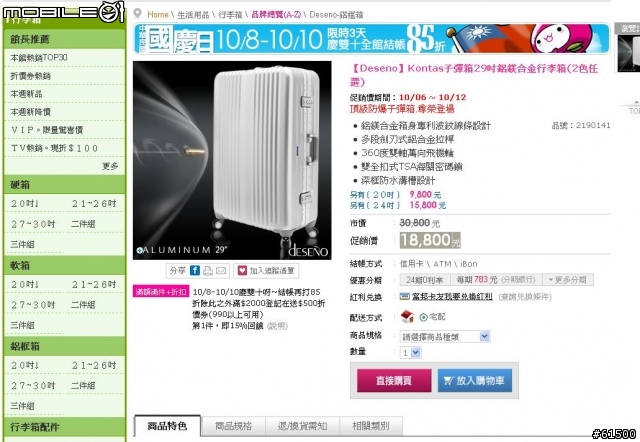
Task: Click 更多 link in 館長推薦 section
Action: pyautogui.click(x=110, y=166)
